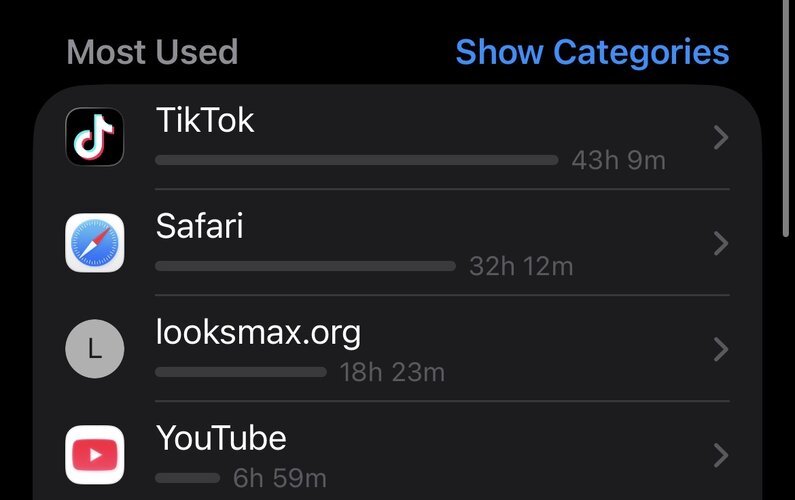The image size is (795, 500).
Task: Click the chevron on the looksmax.org row
Action: (x=720, y=349)
